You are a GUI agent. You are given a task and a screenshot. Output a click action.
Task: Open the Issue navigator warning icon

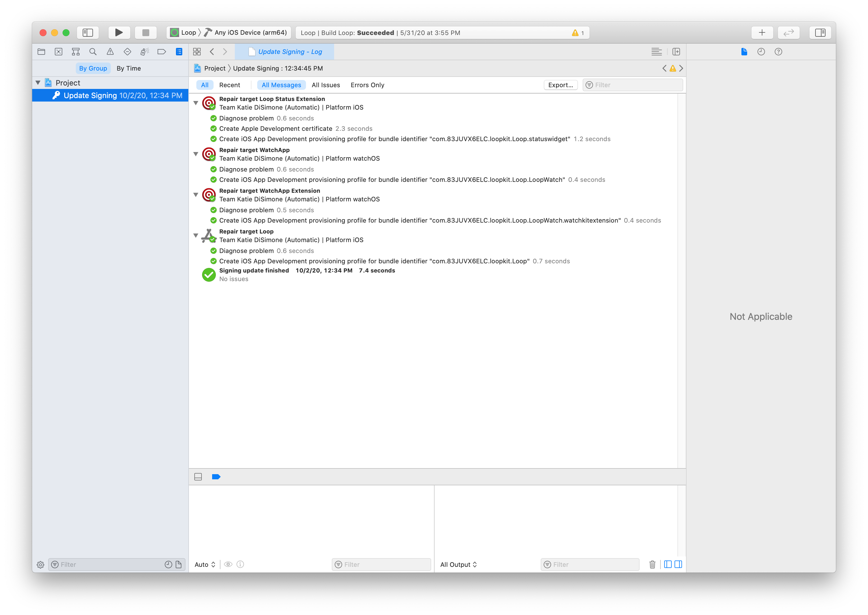coord(110,52)
